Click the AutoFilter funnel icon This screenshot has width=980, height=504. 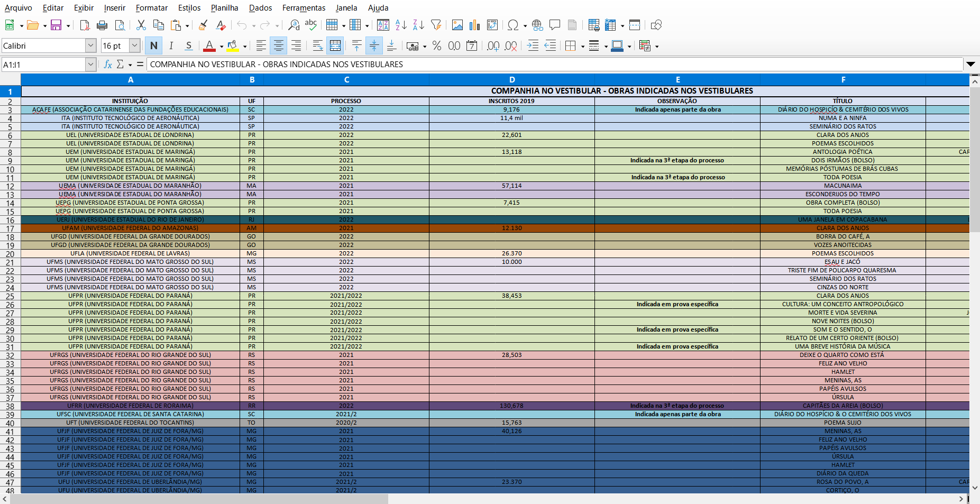tap(436, 25)
